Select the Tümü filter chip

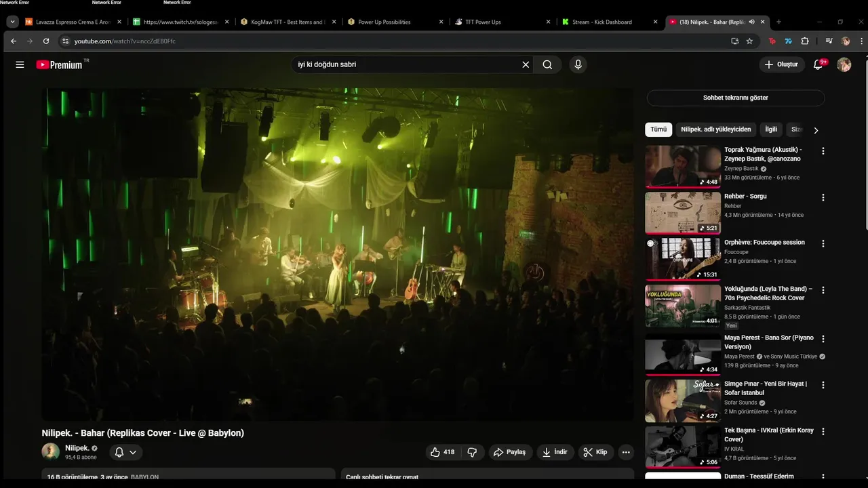658,129
